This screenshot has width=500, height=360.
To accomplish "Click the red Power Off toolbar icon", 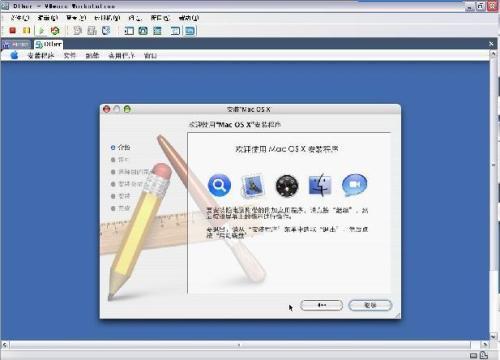I will click(13, 31).
